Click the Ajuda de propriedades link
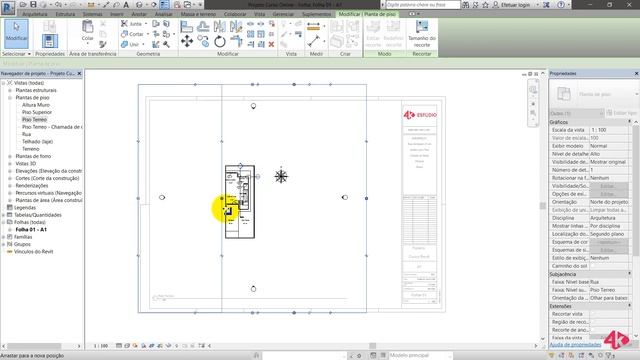Image resolution: width=640 pixels, height=360 pixels. [x=575, y=345]
